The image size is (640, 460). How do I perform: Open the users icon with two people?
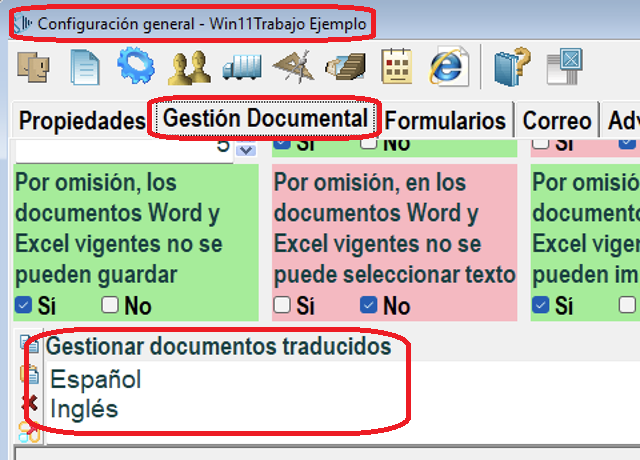[187, 67]
